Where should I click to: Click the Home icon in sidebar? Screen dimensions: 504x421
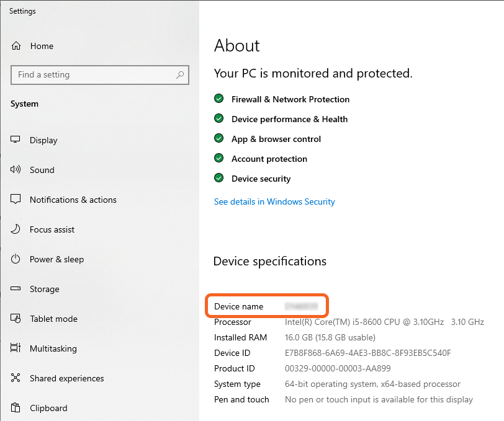tap(16, 46)
